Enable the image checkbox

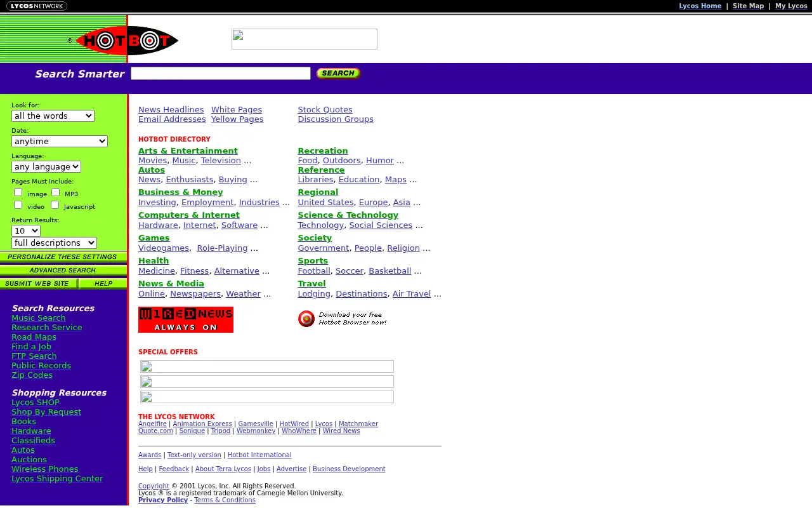click(x=18, y=192)
